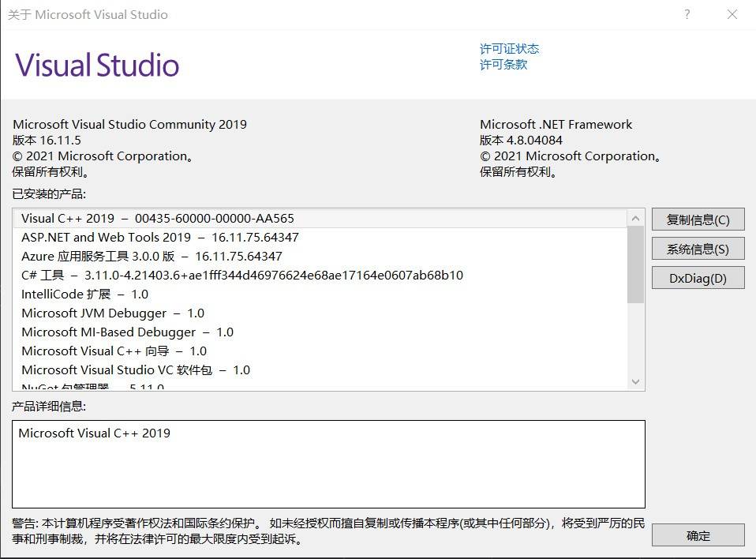
Task: Open the 许可条款 link
Action: pos(503,65)
